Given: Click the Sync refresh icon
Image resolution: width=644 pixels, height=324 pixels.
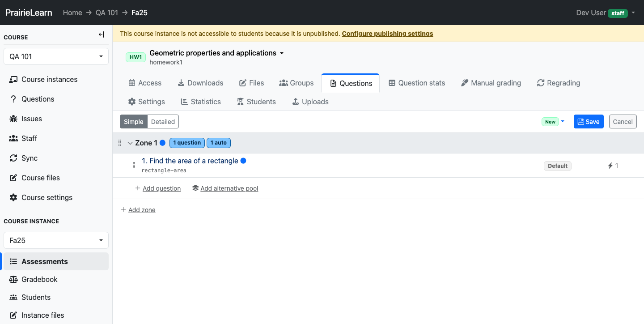Looking at the screenshot, I should (13, 158).
